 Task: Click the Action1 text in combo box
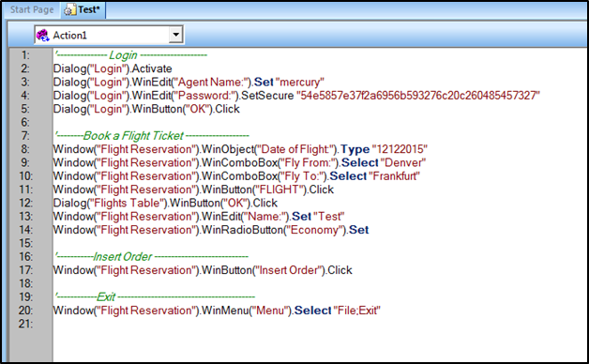pos(69,36)
